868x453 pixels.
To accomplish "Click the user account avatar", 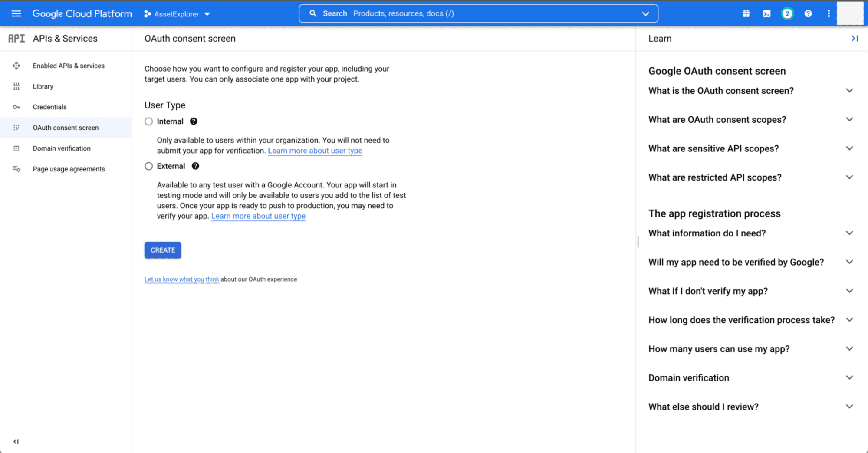I will (x=850, y=13).
